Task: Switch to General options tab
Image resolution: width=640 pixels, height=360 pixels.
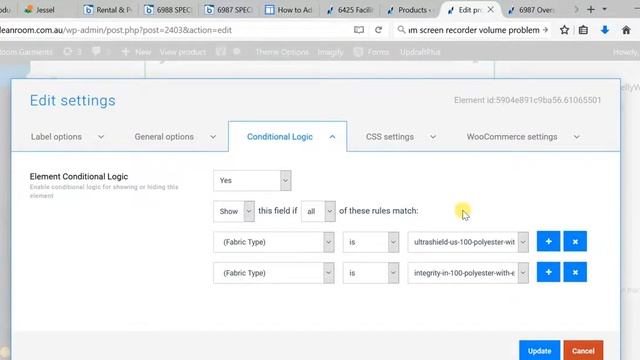Action: [175, 137]
